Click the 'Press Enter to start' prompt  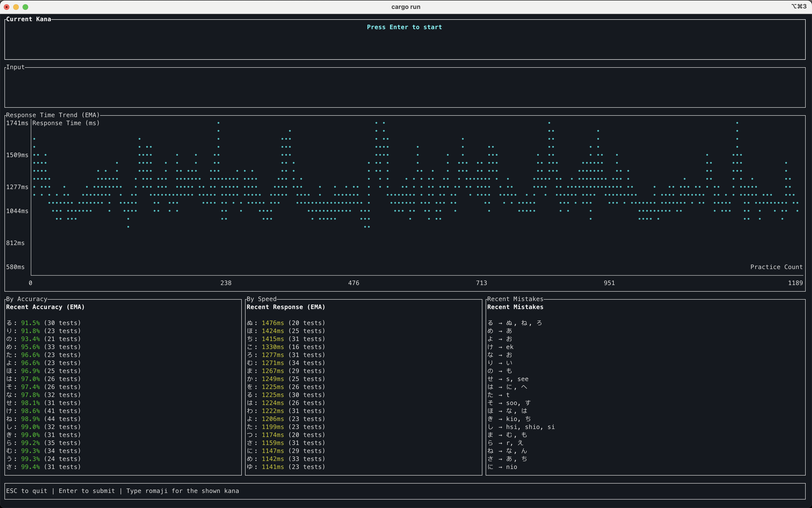404,27
